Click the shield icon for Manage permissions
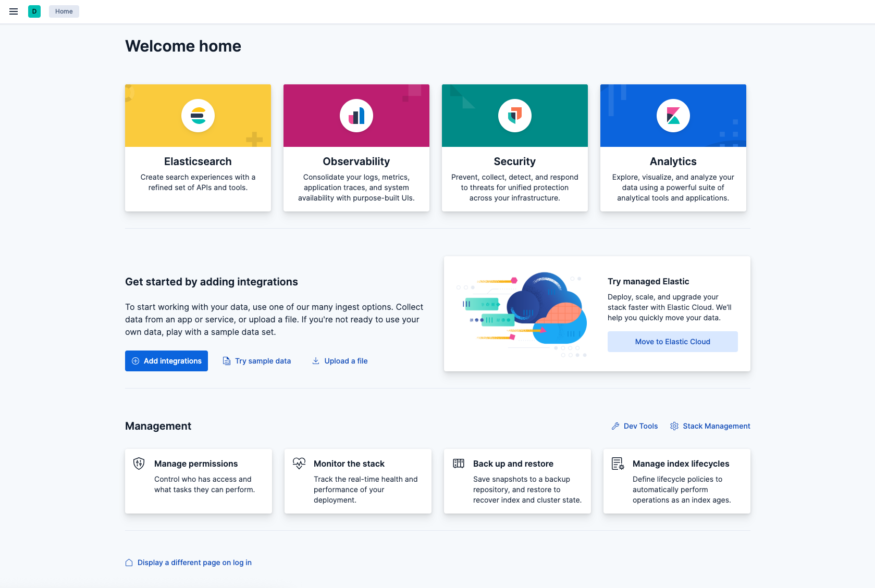875x588 pixels. point(139,464)
